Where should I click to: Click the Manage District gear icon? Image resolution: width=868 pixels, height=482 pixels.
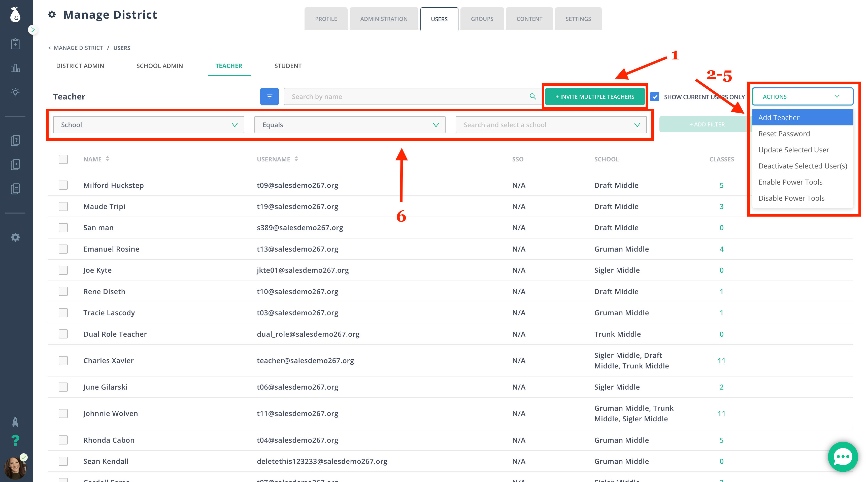[x=52, y=15]
